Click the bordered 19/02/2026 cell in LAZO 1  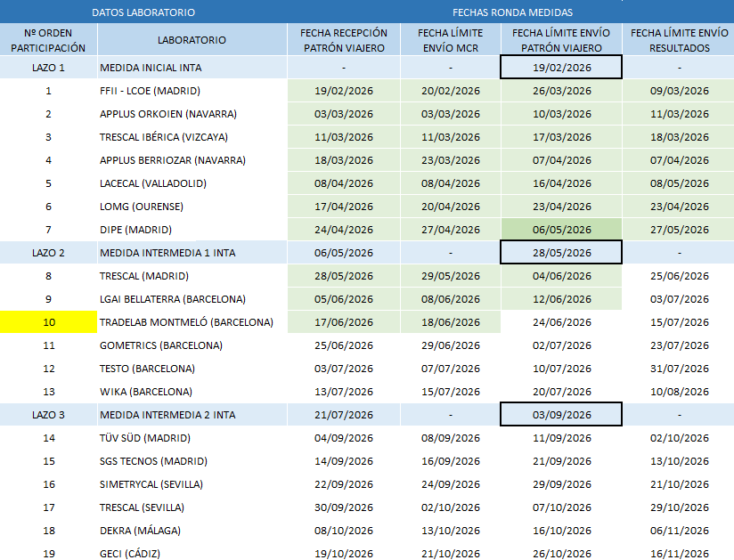coord(561,67)
